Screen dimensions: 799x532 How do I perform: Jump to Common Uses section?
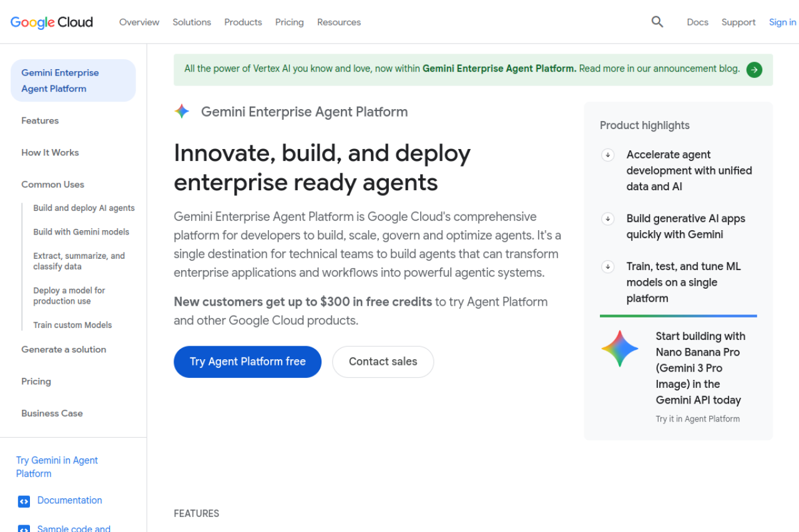52,185
